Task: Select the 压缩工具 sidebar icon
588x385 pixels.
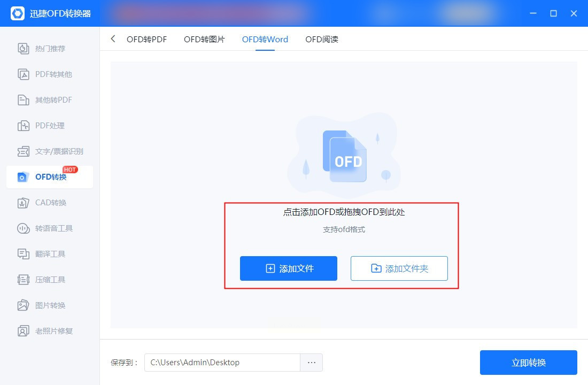Action: click(23, 280)
